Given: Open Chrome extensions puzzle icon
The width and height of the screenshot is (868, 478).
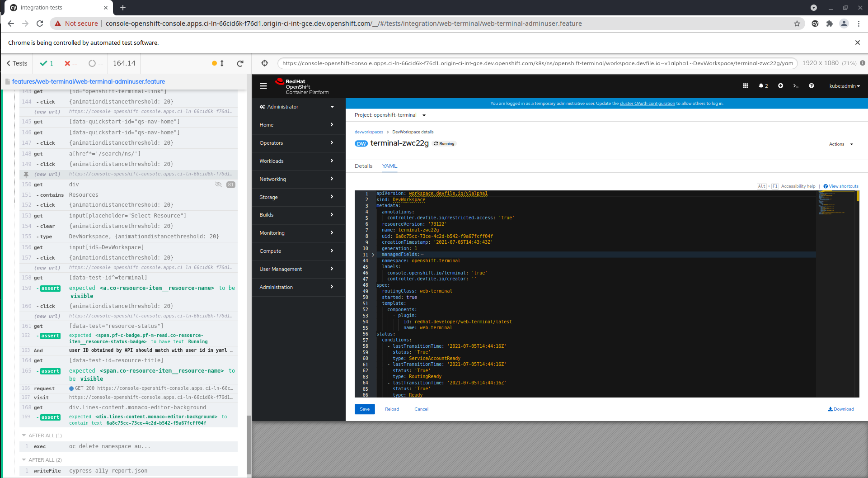Looking at the screenshot, I should pos(830,24).
